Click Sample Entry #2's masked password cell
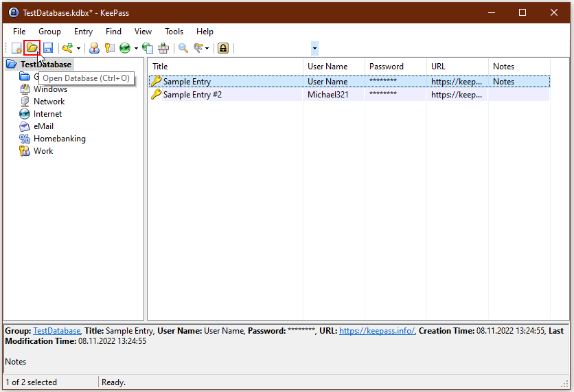The image size is (574, 392). click(383, 93)
